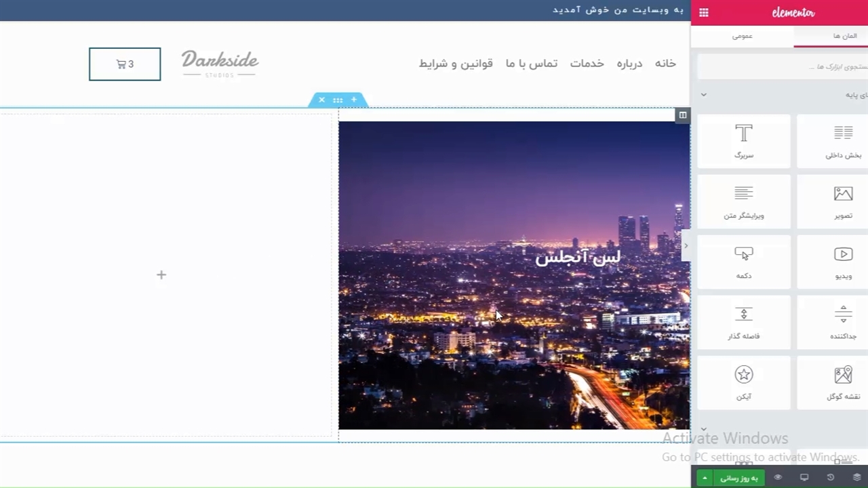Open the revision history clock icon
Image resolution: width=868 pixels, height=488 pixels.
coord(830,478)
